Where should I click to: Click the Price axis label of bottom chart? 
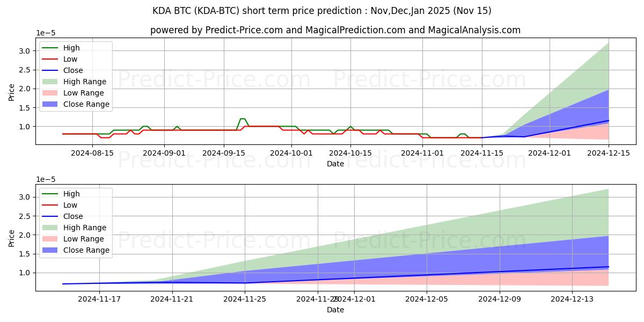(x=12, y=238)
